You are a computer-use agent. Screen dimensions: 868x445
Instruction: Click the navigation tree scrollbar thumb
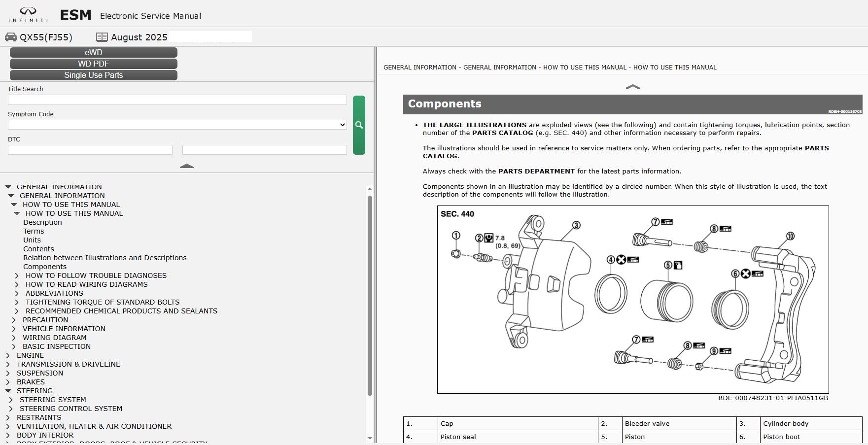point(370,296)
